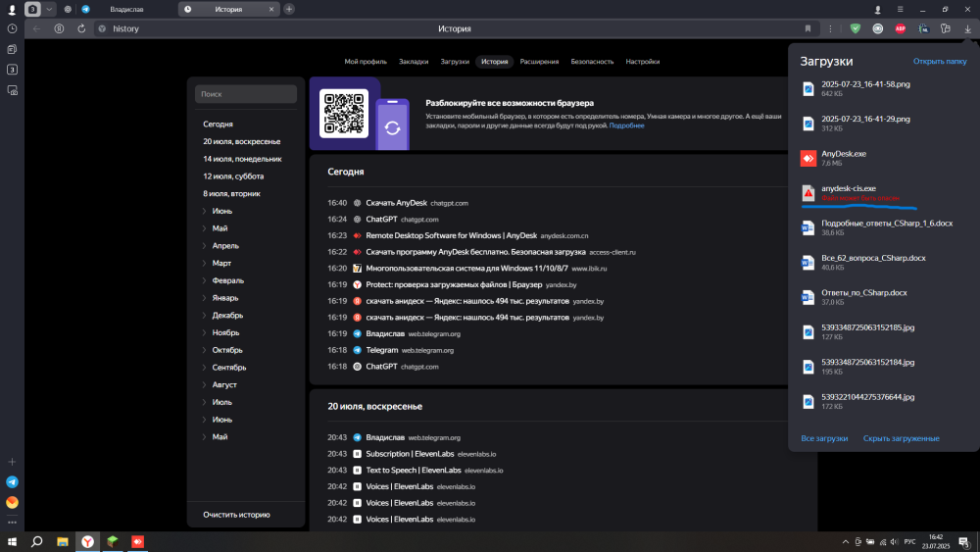Click the green AdGuard shield extension

855,28
